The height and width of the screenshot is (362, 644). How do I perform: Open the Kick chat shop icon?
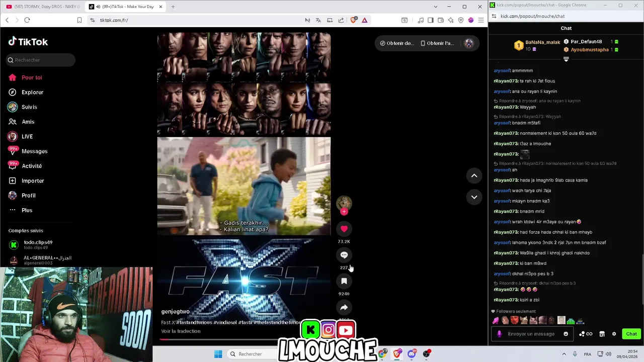point(602,334)
